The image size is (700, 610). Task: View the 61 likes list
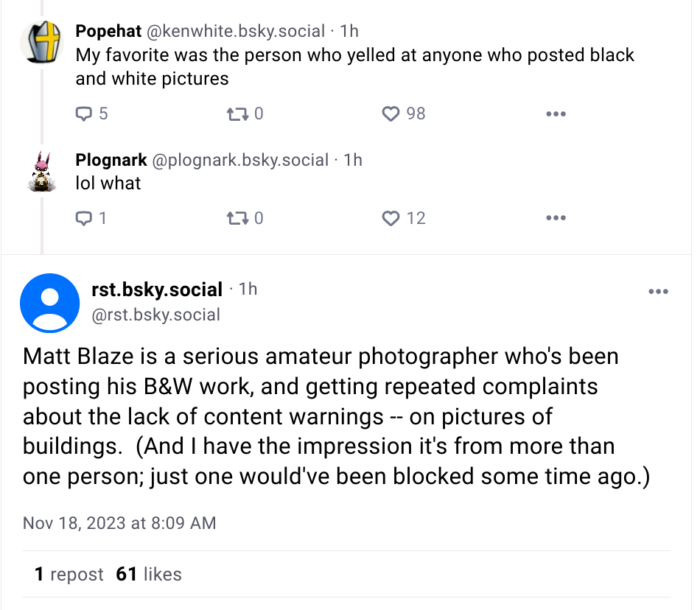[x=149, y=575]
